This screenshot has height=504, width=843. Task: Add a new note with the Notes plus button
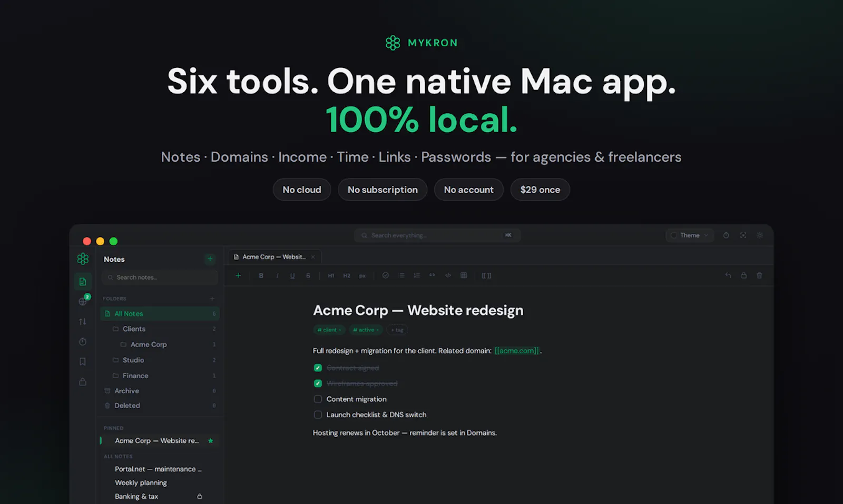(x=210, y=259)
